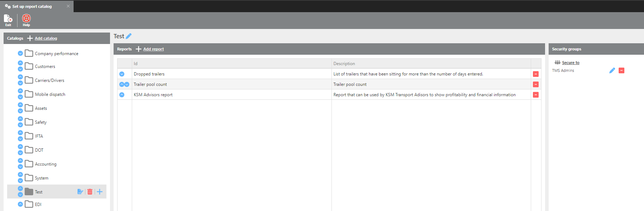Move Company performance catalog down
The height and width of the screenshot is (211, 644).
[20, 53]
